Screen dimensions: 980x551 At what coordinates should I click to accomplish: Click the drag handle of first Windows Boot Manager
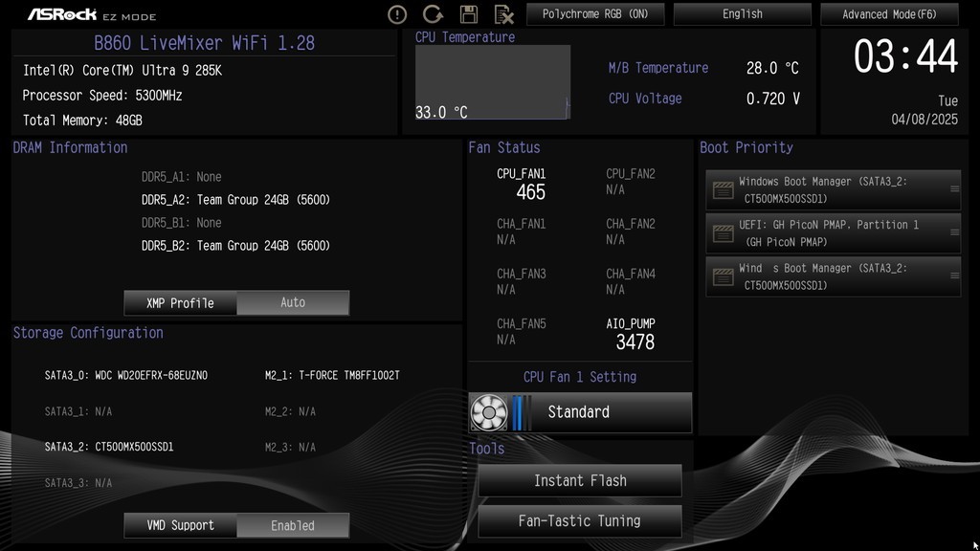click(954, 188)
